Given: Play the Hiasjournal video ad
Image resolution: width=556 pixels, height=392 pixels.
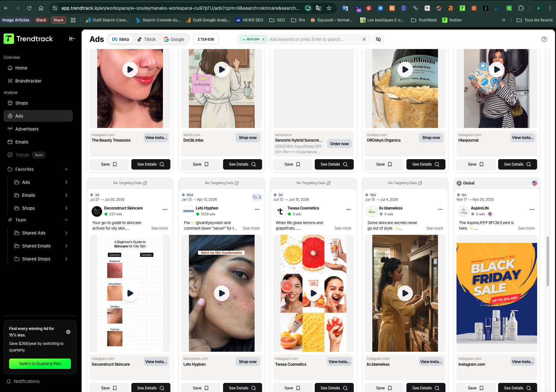Looking at the screenshot, I should (x=497, y=70).
